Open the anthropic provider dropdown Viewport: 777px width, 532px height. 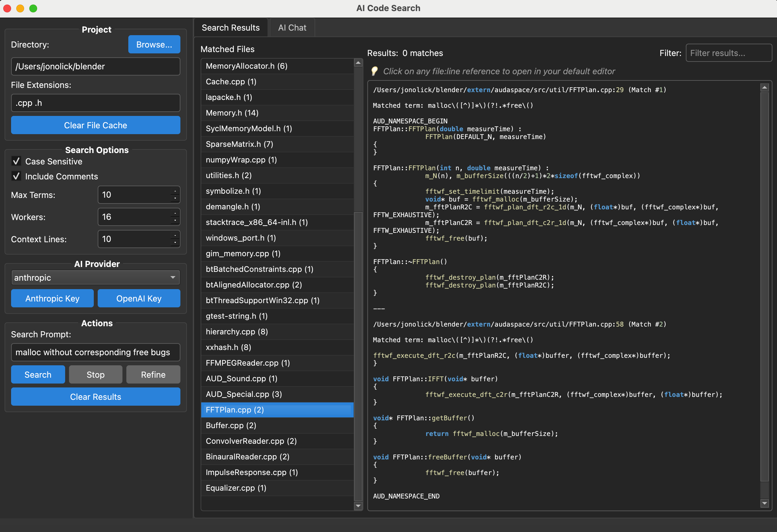[96, 277]
